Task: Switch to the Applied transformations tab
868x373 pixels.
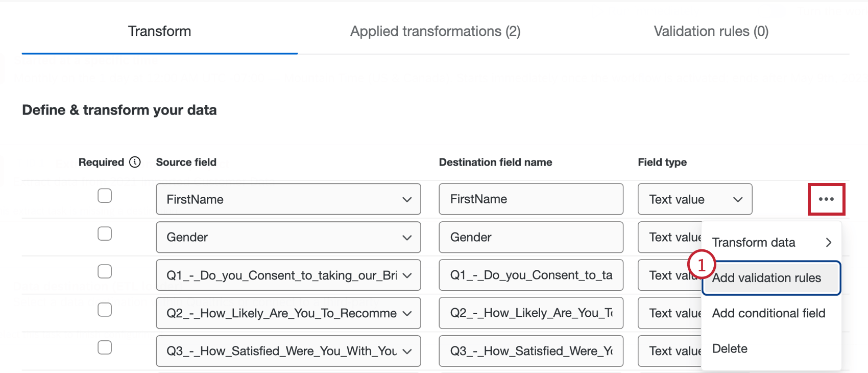Action: click(x=435, y=31)
